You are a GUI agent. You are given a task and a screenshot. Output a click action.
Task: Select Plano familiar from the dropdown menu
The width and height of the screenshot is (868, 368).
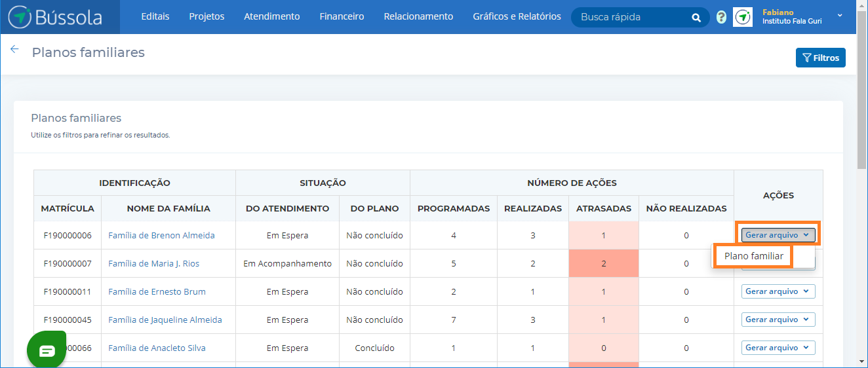754,256
